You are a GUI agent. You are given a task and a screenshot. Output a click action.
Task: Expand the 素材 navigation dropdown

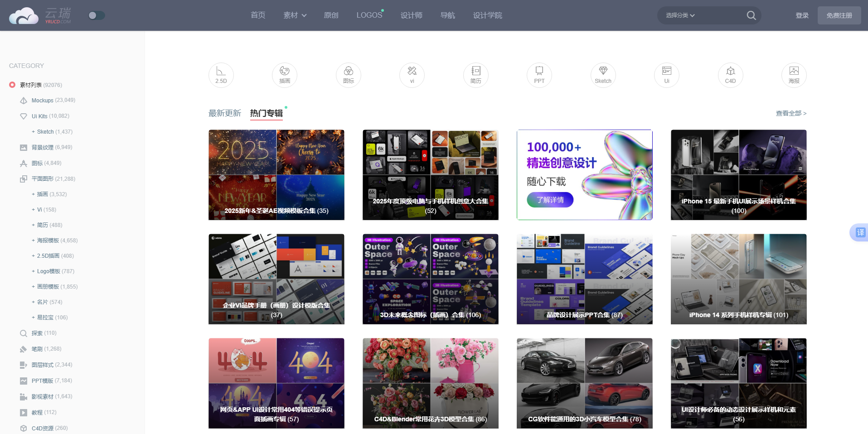[x=295, y=15]
